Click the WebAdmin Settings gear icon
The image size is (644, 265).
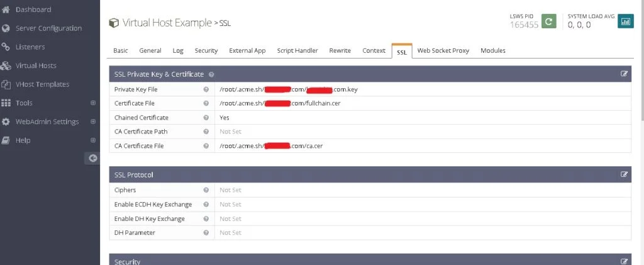tap(6, 121)
